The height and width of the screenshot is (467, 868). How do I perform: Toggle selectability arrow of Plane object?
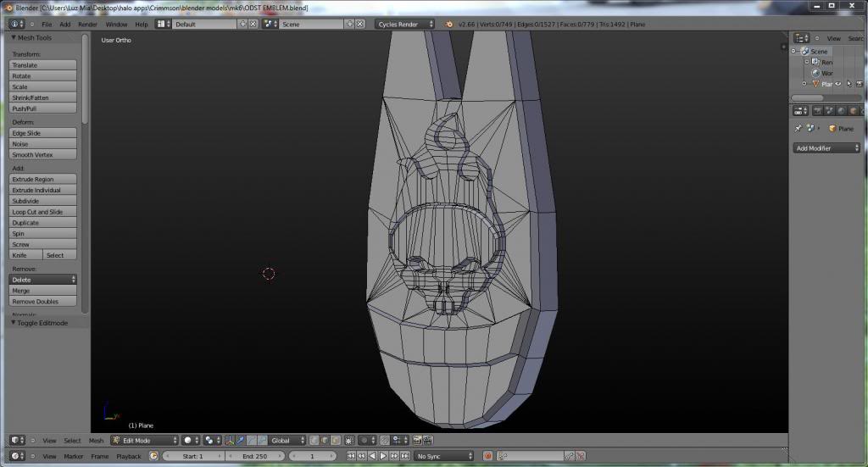point(849,84)
